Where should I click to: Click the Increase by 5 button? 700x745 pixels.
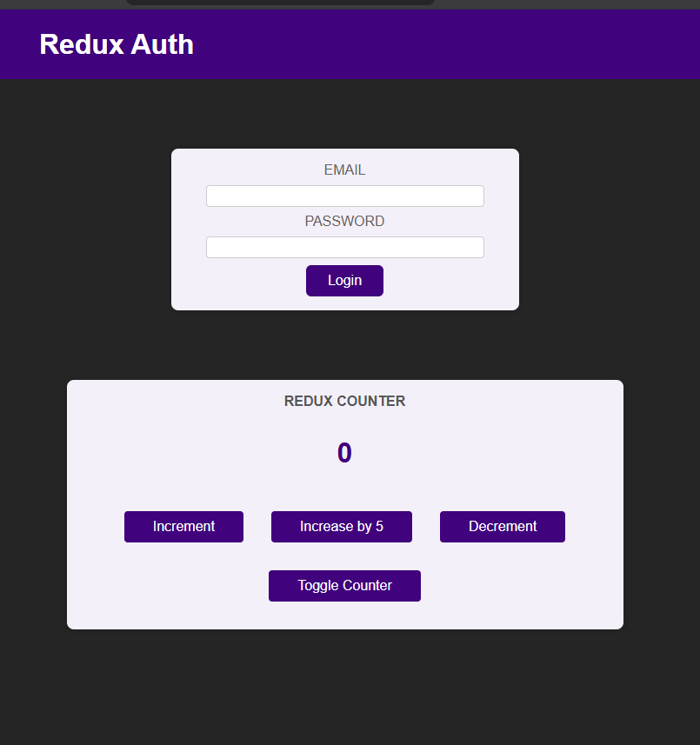[341, 526]
